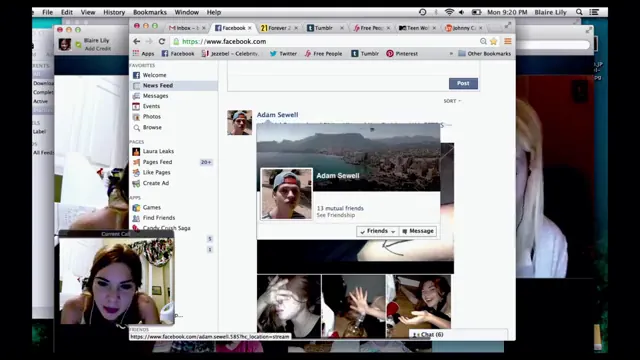Open Notification Center list icon
Viewport: 640px width, 360px height.
pyautogui.click(x=594, y=12)
